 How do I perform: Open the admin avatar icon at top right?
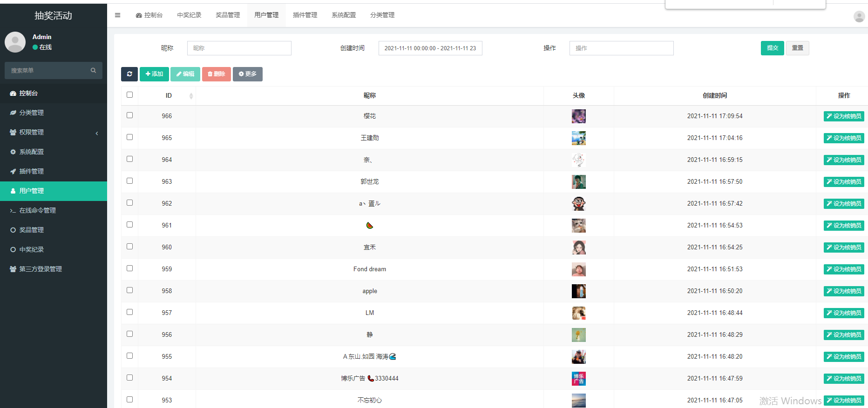(859, 16)
